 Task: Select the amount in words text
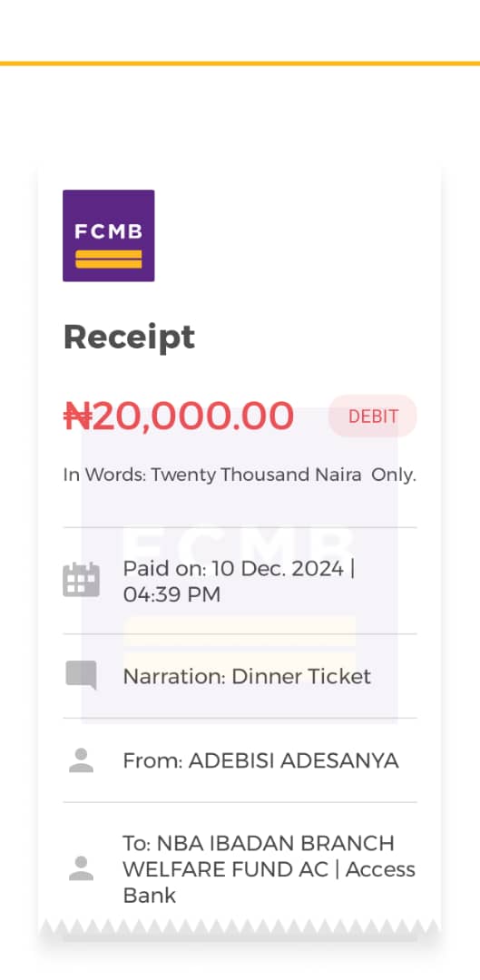tap(240, 475)
